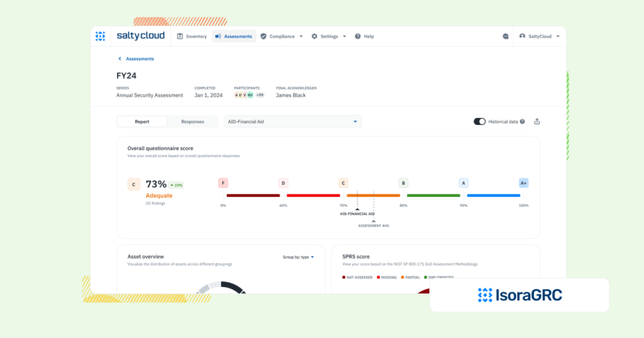Viewport: 644px width, 338px height.
Task: Open the chat messages icon
Action: (506, 36)
